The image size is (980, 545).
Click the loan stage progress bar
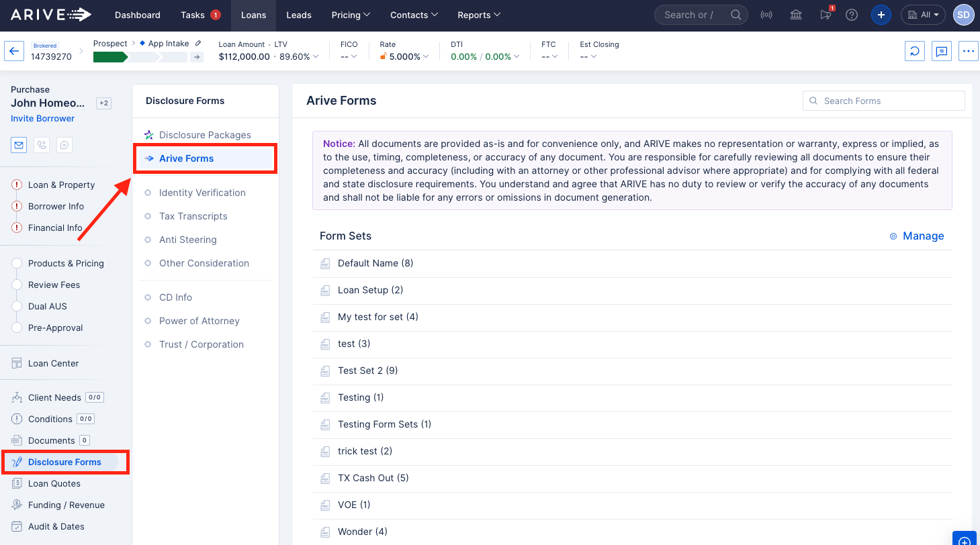[140, 57]
